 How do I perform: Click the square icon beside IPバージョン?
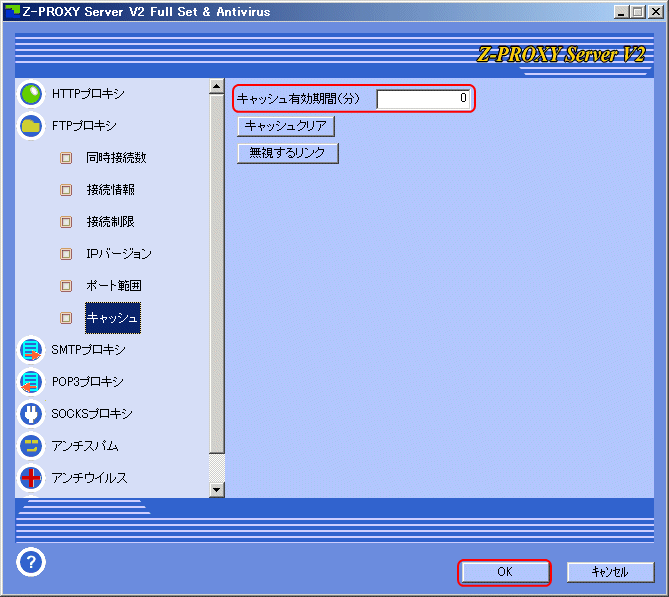pos(66,254)
